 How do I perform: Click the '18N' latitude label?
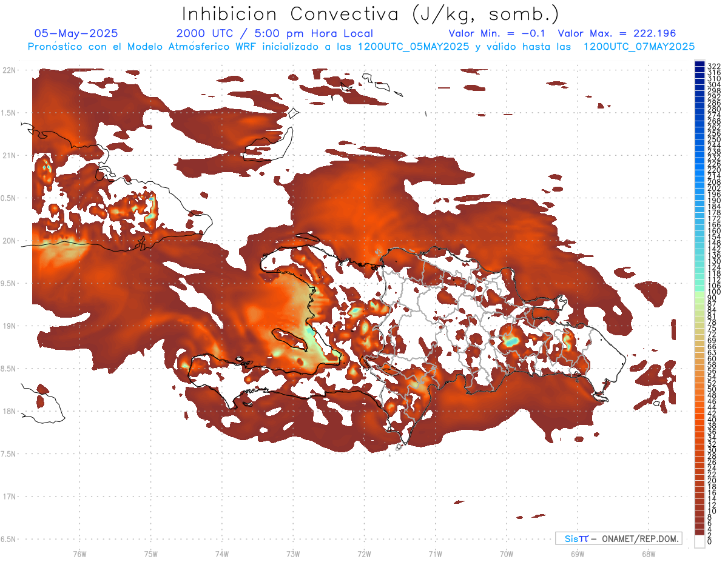click(8, 411)
